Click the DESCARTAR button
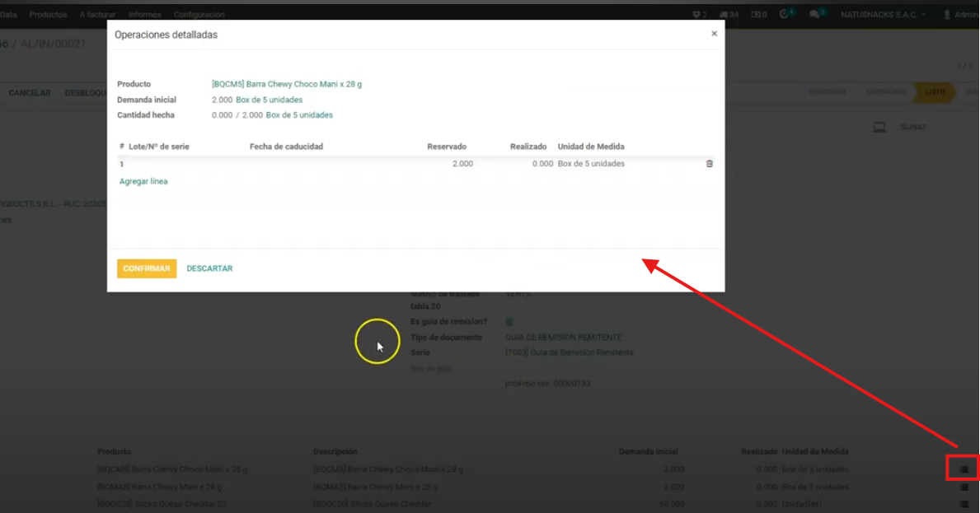 [209, 268]
